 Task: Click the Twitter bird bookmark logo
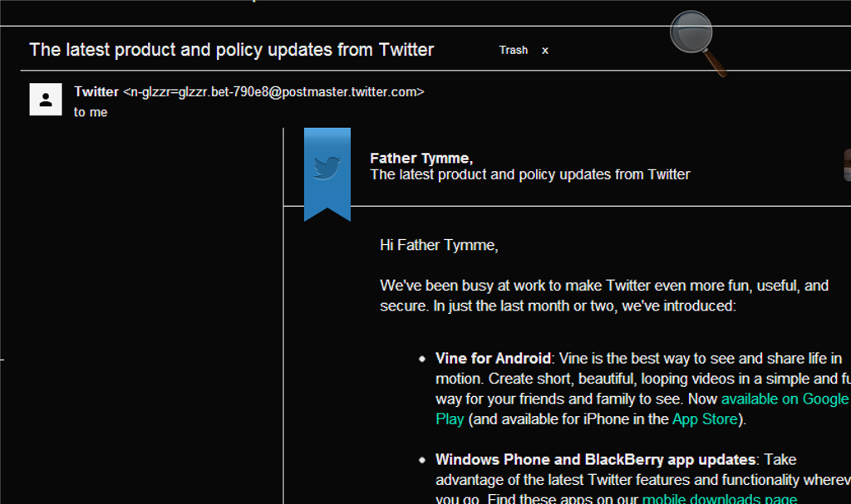pos(327,174)
